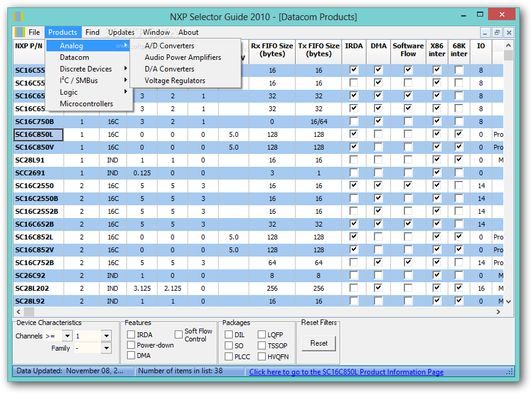Viewport: 532px width, 394px height.
Task: Enable Soft Flow Control filter
Action: tap(179, 335)
